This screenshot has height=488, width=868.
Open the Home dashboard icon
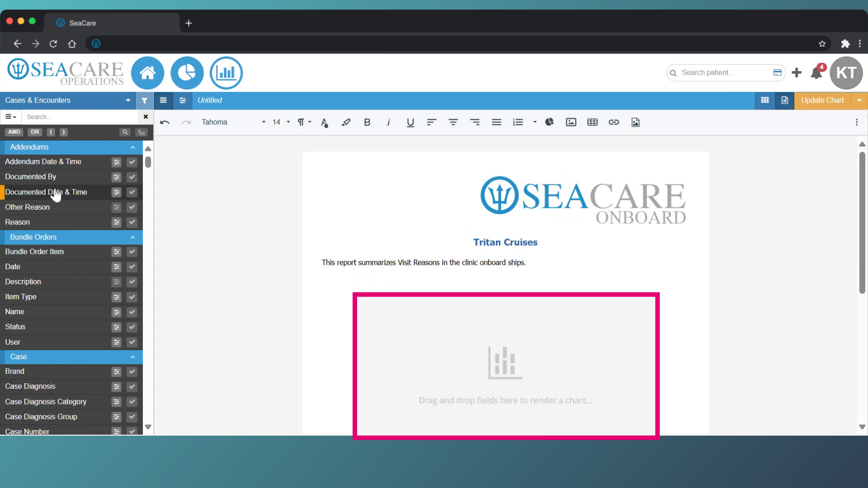tap(147, 73)
